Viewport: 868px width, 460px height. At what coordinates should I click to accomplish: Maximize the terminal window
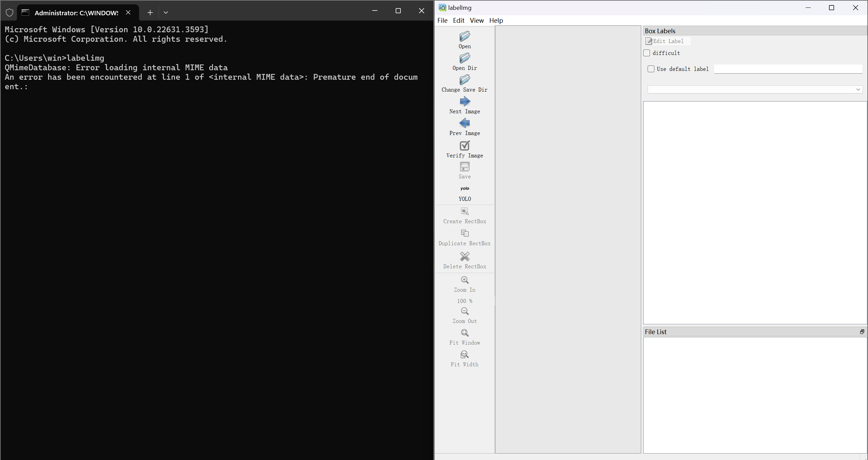click(x=398, y=11)
